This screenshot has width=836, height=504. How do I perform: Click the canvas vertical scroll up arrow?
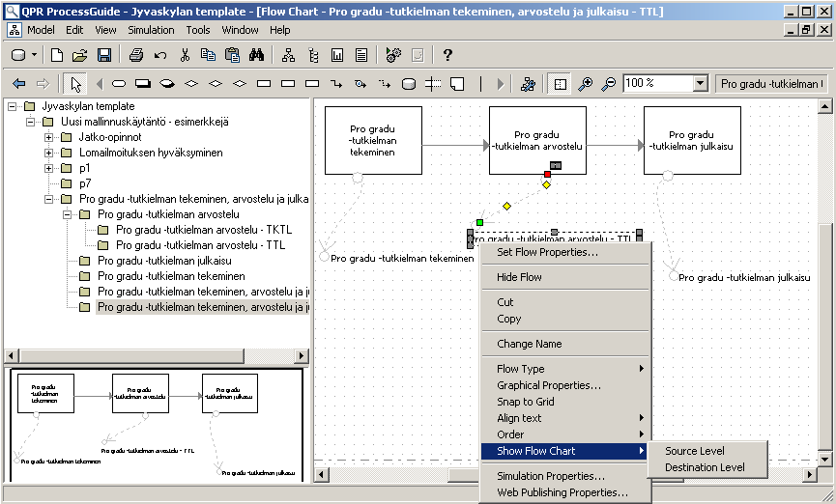[824, 106]
